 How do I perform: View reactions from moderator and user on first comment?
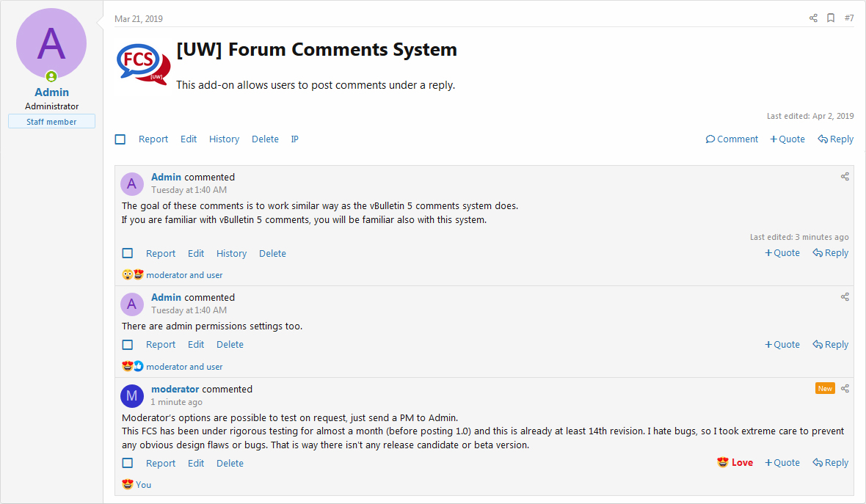[x=184, y=275]
